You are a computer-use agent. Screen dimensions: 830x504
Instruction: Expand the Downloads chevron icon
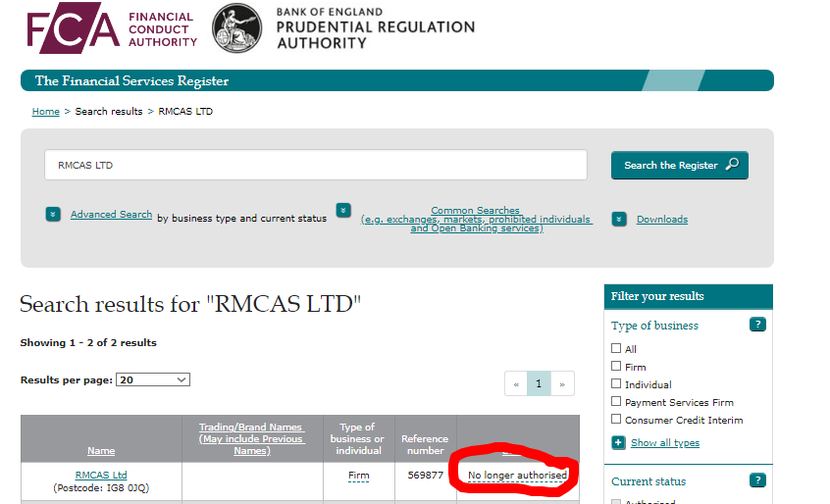(x=619, y=219)
